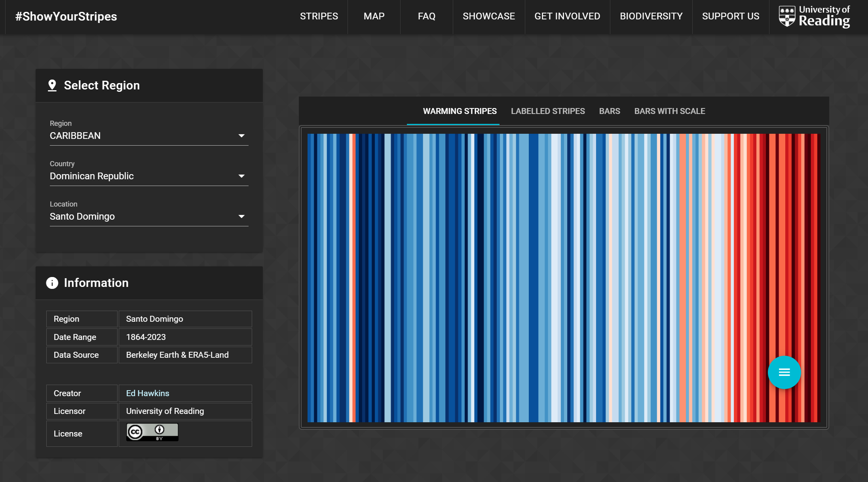Click the map pin icon beside Select Region
Screen dimensions: 868x482
coord(52,85)
